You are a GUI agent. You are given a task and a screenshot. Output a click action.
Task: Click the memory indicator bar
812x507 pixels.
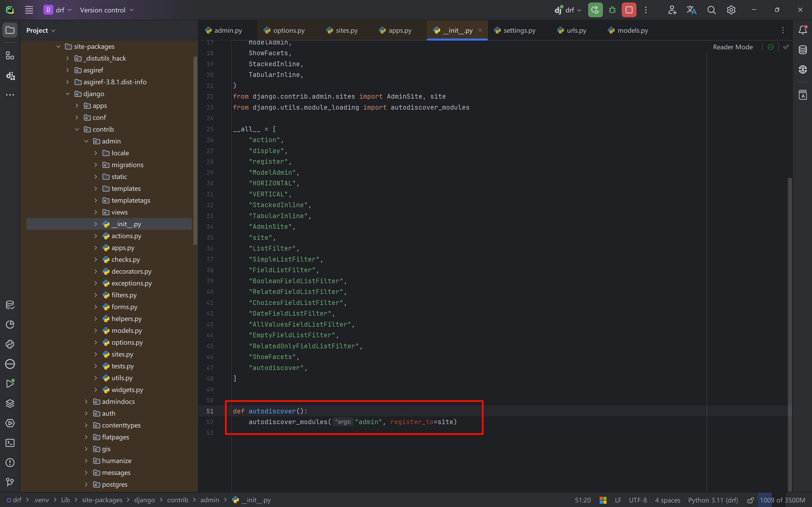782,500
